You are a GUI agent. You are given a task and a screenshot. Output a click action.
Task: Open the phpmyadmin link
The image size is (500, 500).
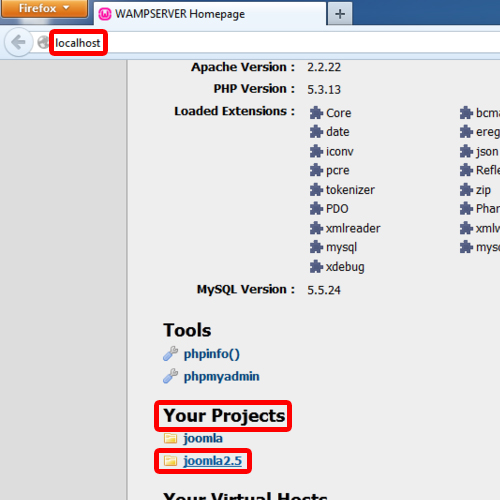pyautogui.click(x=222, y=376)
